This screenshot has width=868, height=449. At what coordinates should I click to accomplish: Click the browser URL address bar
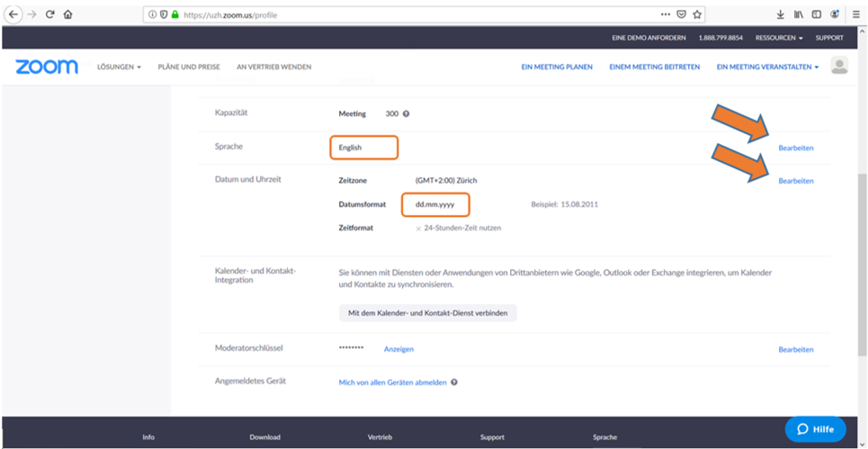coord(405,14)
